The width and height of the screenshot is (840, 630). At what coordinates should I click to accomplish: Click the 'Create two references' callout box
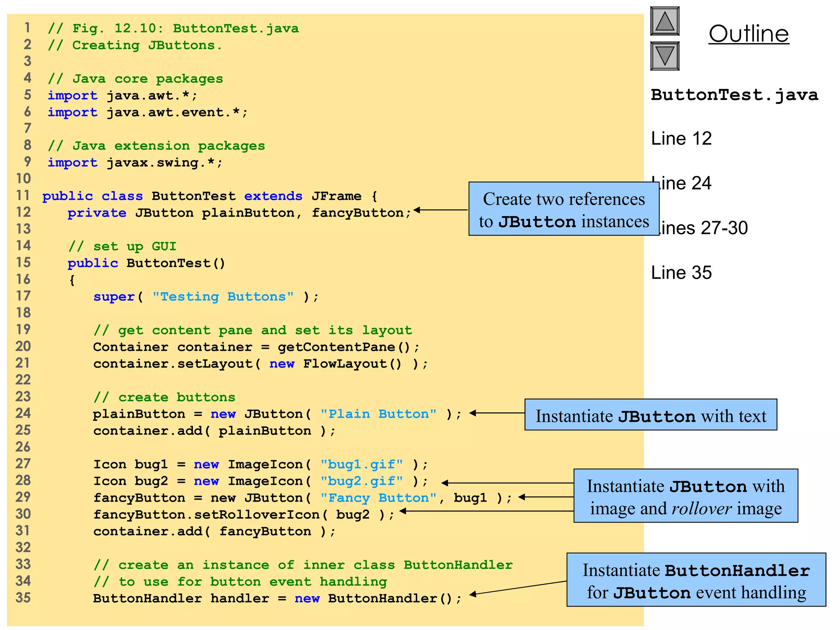tap(564, 209)
